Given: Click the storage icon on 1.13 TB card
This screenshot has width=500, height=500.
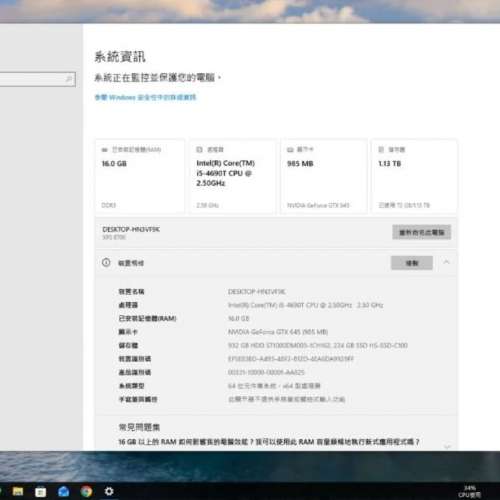Looking at the screenshot, I should (381, 149).
